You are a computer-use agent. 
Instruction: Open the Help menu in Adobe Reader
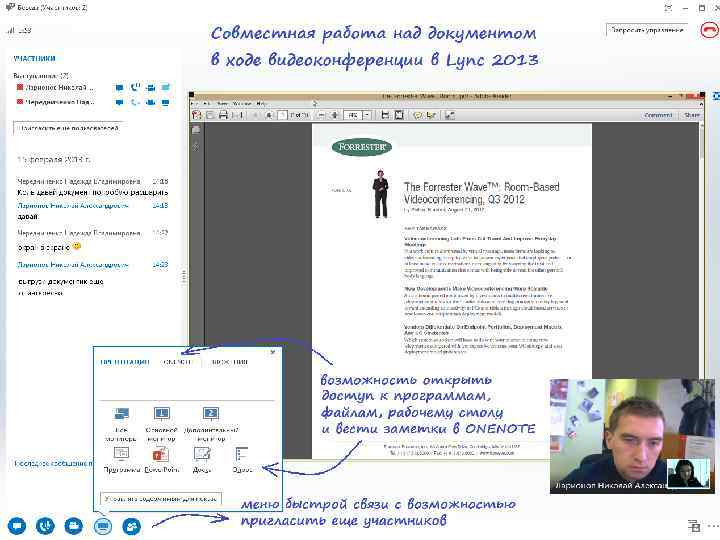point(261,104)
